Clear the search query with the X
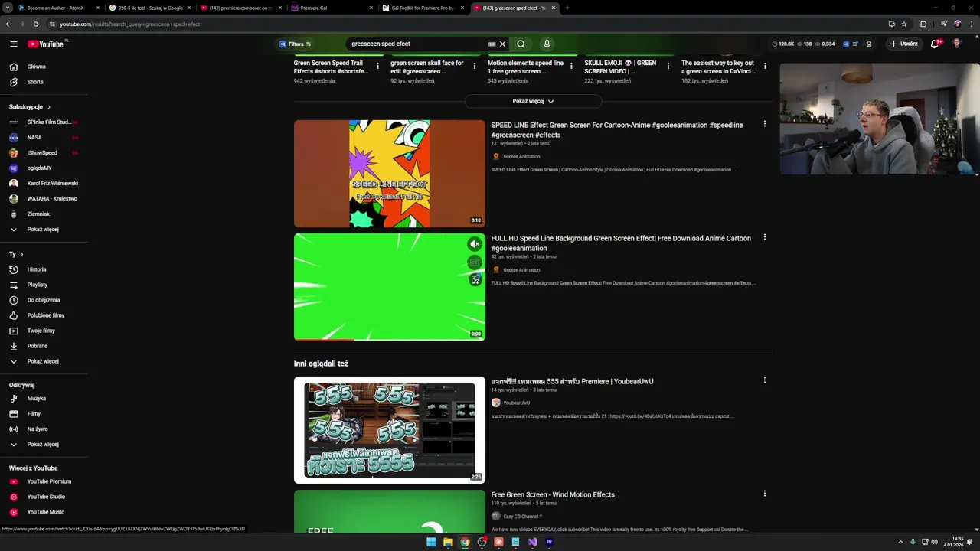 click(502, 44)
